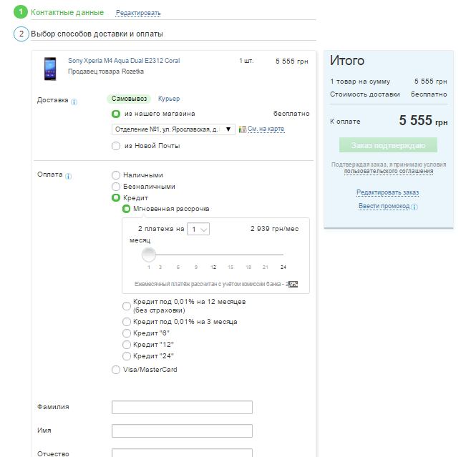Click the installment months slider handle
The height and width of the screenshot is (457, 476).
149,254
